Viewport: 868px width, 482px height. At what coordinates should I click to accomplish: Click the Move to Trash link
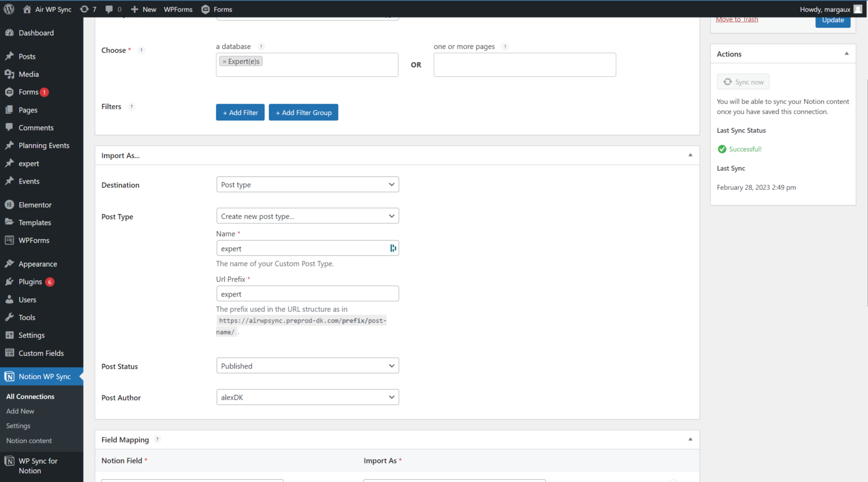(x=736, y=19)
